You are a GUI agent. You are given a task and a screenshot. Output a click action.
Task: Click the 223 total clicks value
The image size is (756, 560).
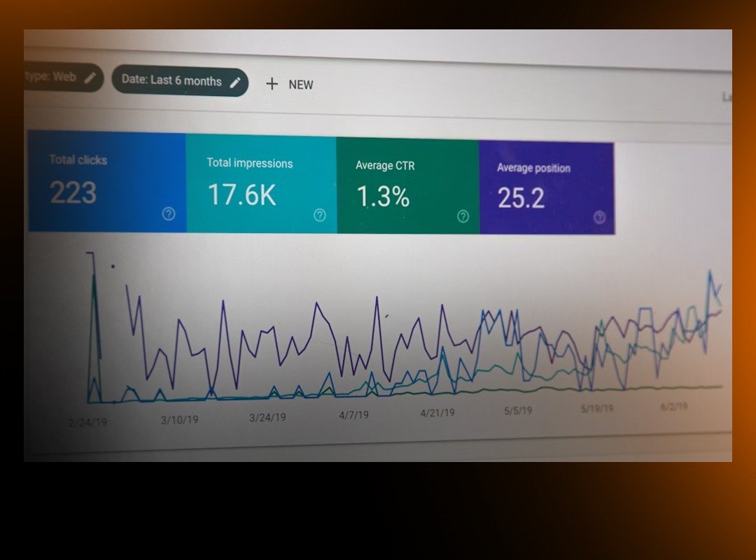coord(72,192)
